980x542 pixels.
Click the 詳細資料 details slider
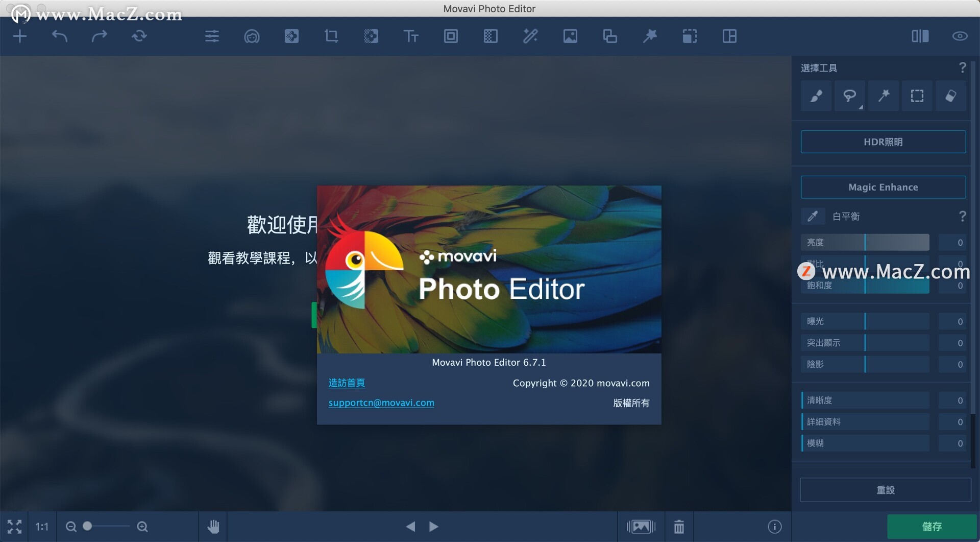tap(865, 422)
